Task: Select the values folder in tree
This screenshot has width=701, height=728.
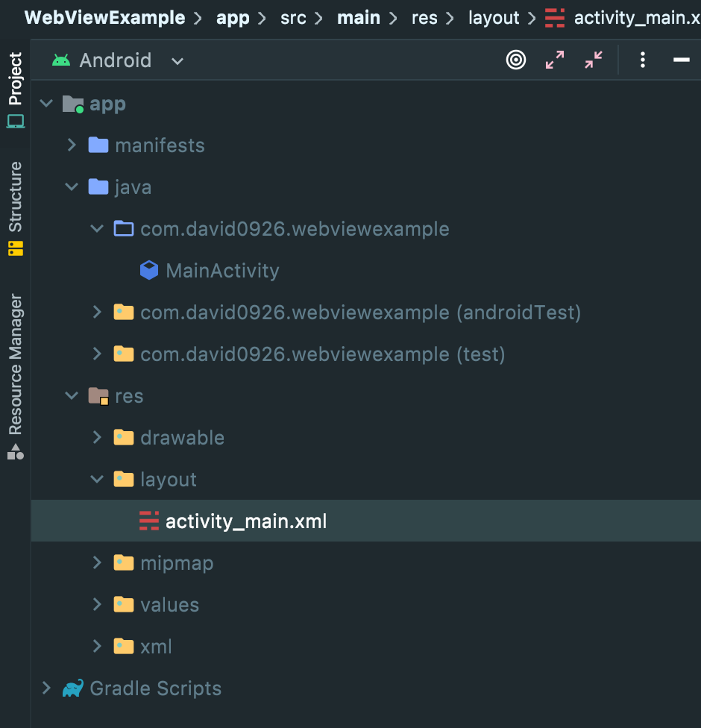Action: pos(169,604)
